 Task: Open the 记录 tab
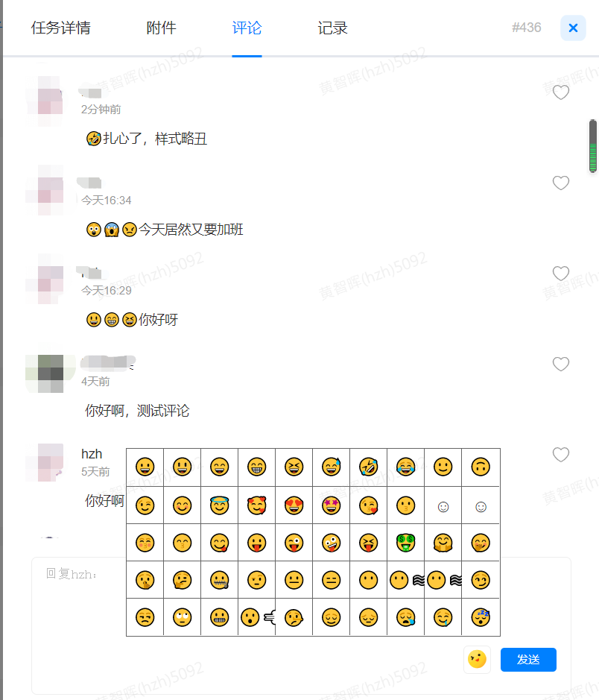pos(332,28)
